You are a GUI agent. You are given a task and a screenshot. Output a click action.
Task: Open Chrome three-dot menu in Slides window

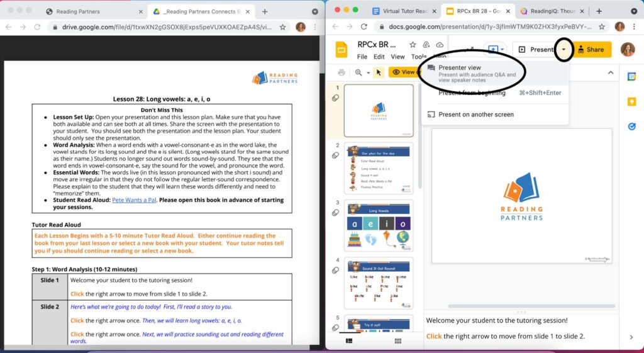point(634,26)
